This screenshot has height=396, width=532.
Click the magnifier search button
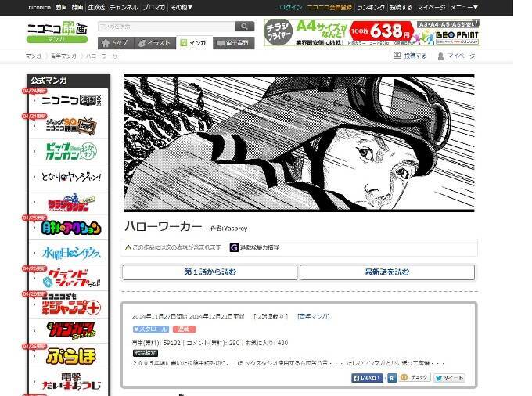244,27
